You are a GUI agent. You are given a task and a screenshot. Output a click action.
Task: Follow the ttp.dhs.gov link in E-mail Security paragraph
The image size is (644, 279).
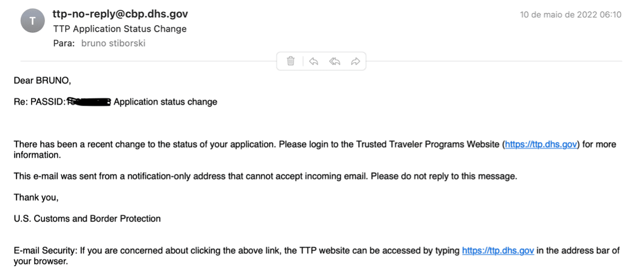[x=498, y=251]
